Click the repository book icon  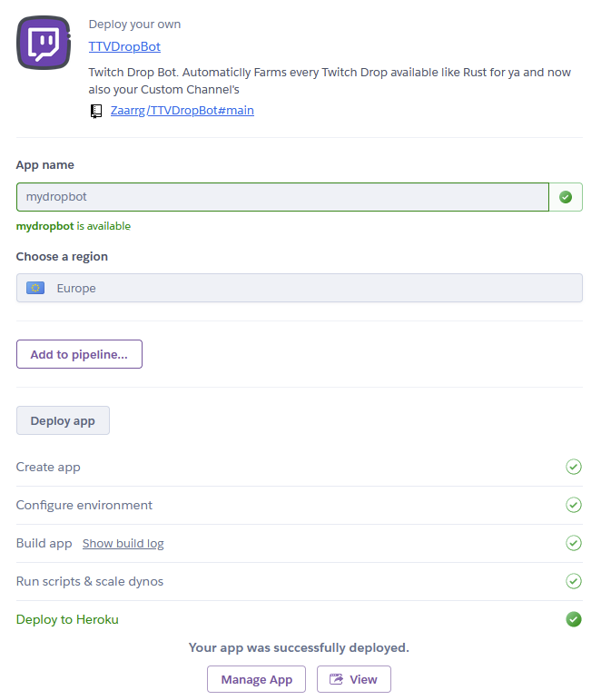pos(95,111)
